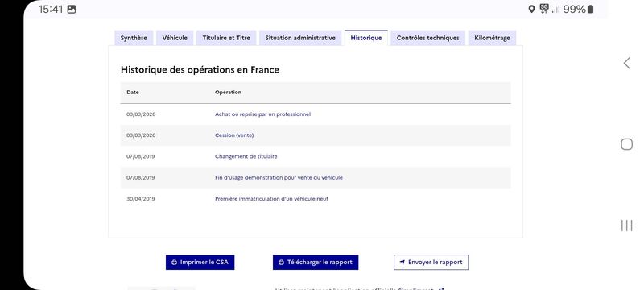The width and height of the screenshot is (644, 290).
Task: Switch to the Synthèse tab
Action: click(x=134, y=38)
